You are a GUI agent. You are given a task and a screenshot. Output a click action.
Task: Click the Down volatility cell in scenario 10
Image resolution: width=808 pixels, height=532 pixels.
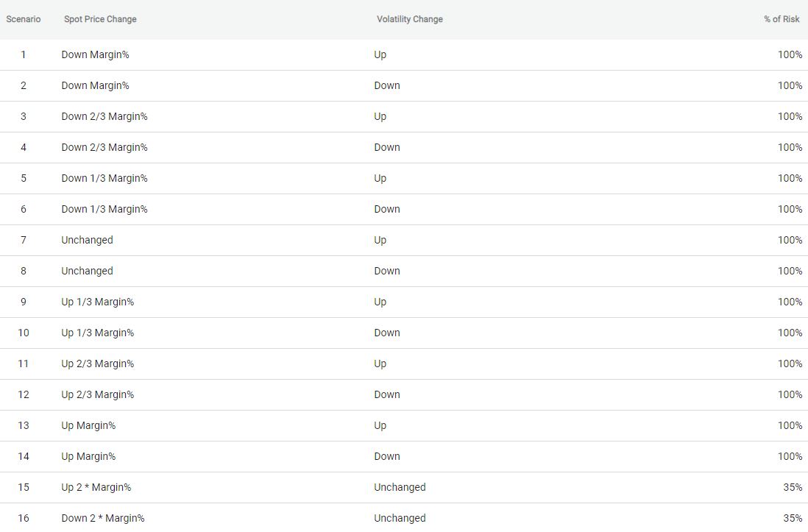coord(387,333)
